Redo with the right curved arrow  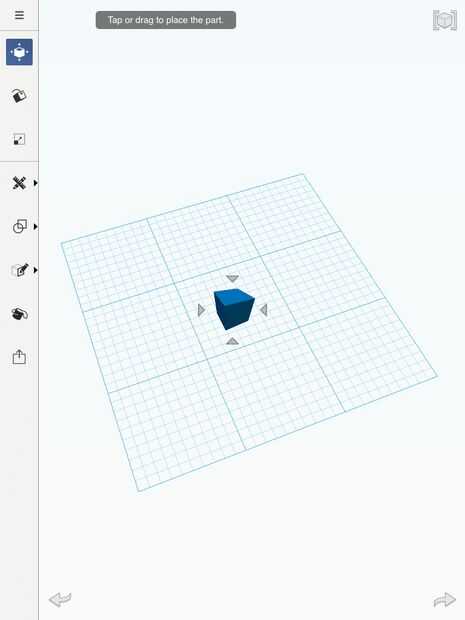[x=445, y=600]
